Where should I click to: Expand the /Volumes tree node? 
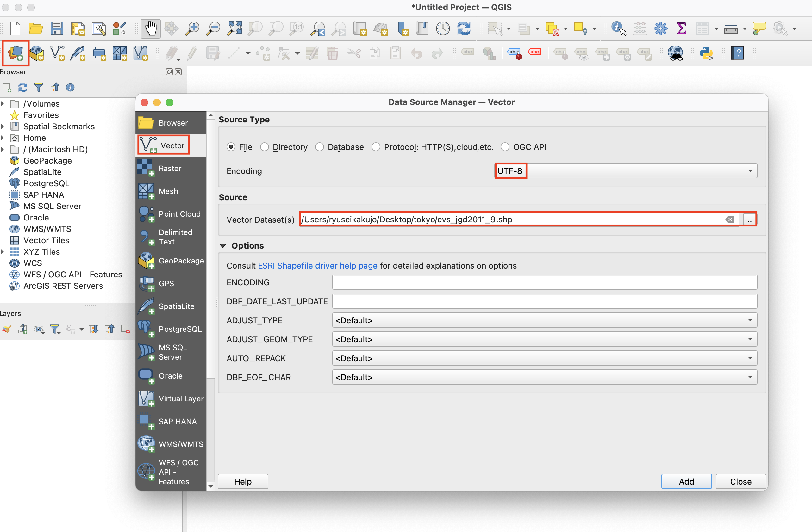click(x=3, y=103)
